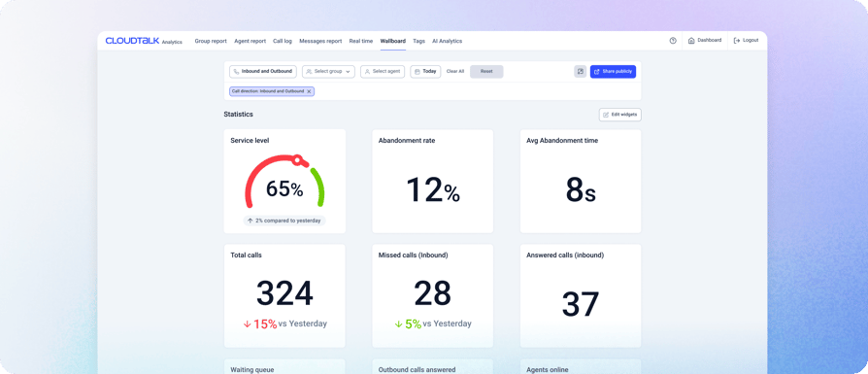The height and width of the screenshot is (374, 868).
Task: Click the Service level title
Action: click(x=250, y=141)
